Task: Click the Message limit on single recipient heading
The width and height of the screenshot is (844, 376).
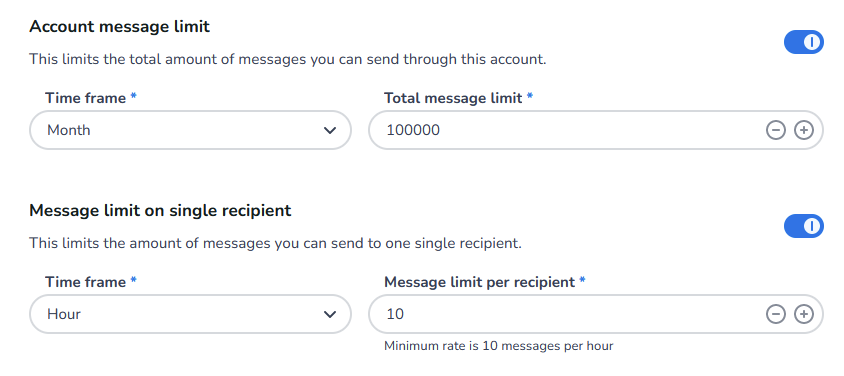Action: pyautogui.click(x=160, y=210)
